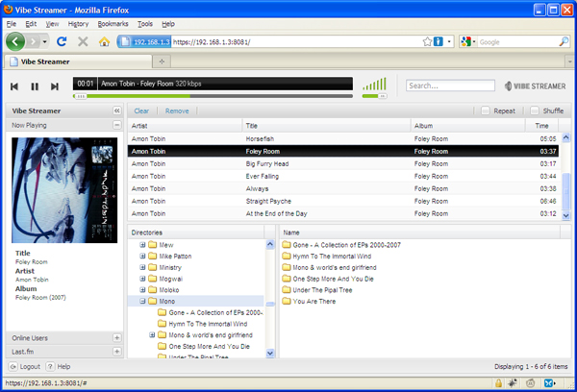577x392 pixels.
Task: Click the volume bars indicator
Action: 374,84
